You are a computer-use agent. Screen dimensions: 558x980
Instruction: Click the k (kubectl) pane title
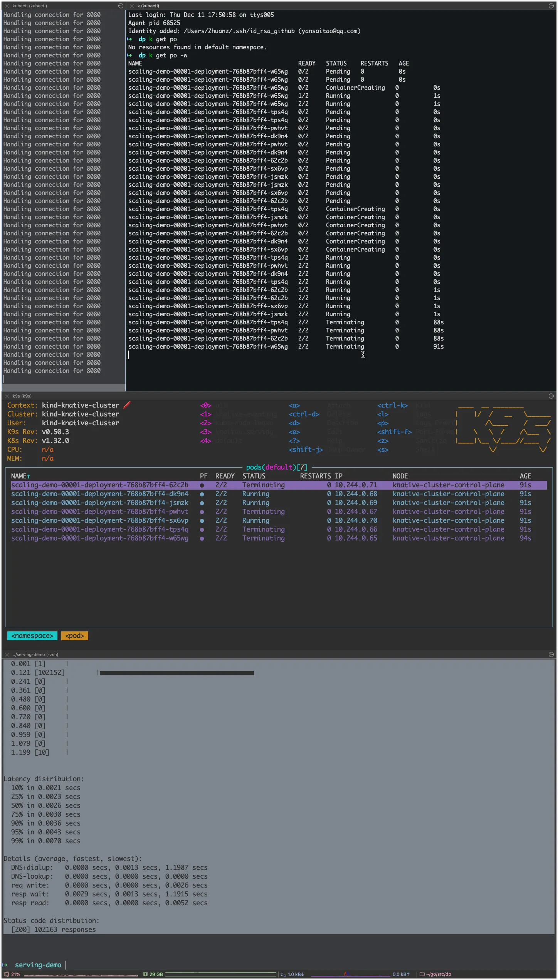(148, 6)
